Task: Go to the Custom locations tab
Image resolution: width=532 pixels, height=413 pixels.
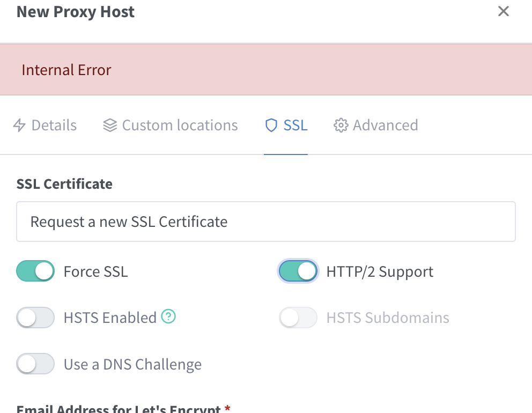Action: [180, 126]
